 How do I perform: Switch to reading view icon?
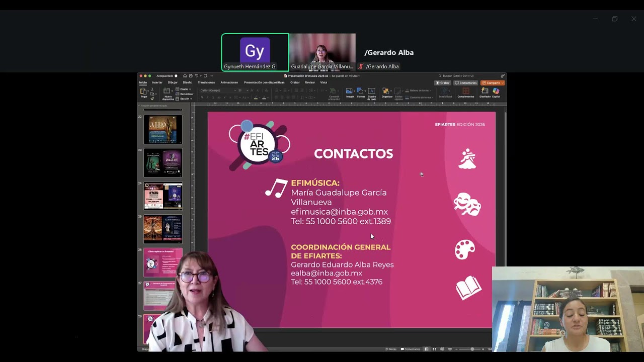(x=442, y=349)
